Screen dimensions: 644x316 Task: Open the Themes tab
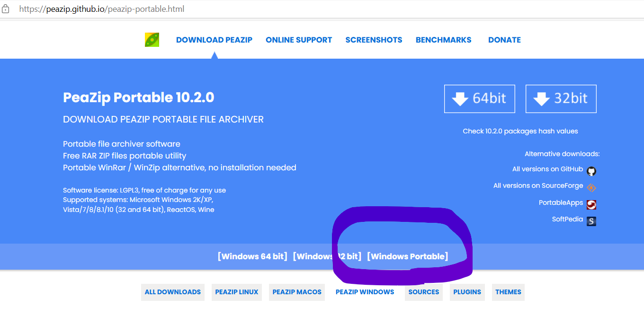click(x=508, y=292)
